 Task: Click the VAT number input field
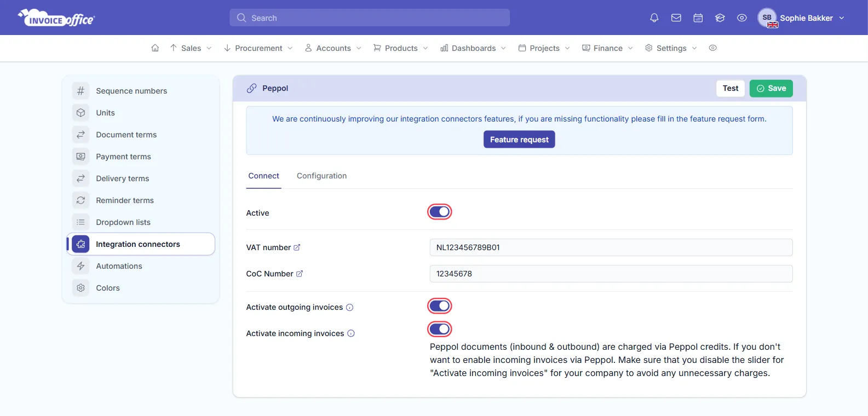point(611,247)
